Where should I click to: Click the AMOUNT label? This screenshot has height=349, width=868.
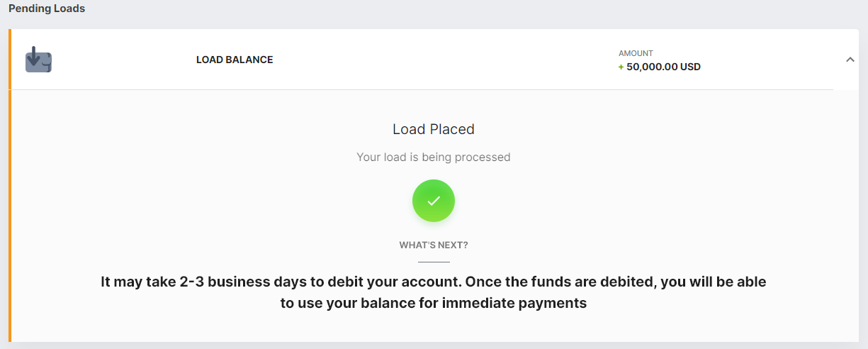636,53
